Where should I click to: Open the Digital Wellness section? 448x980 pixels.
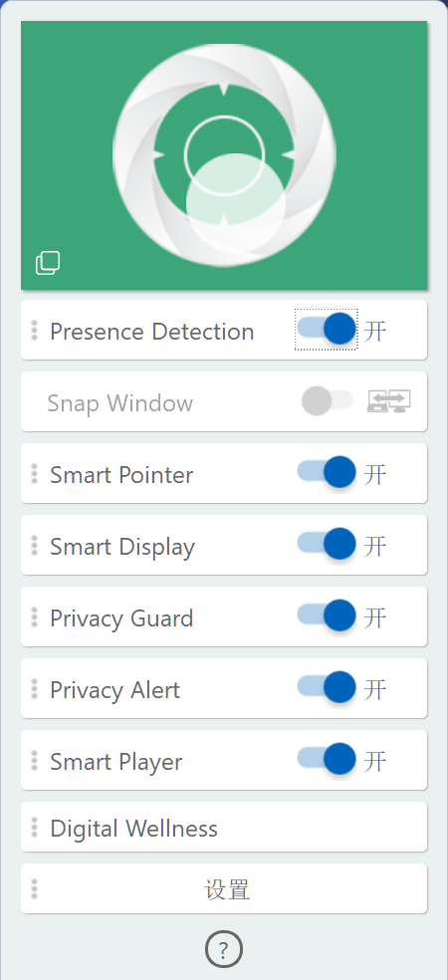tap(224, 827)
